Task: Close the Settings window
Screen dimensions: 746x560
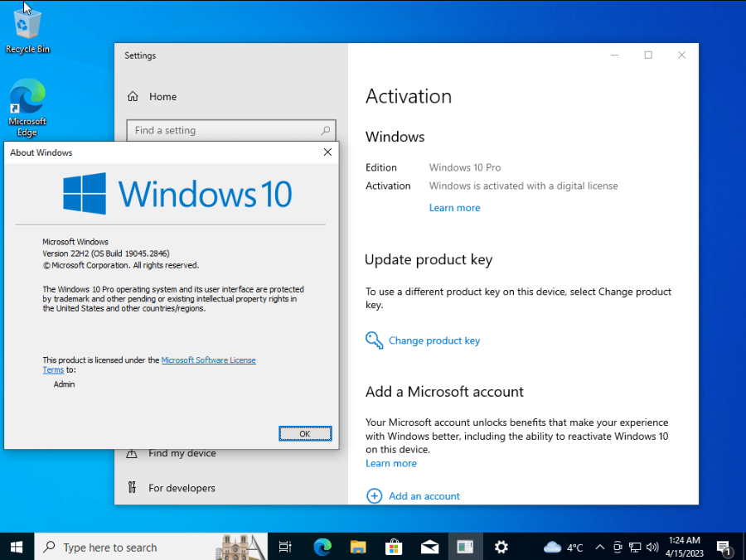Action: [x=681, y=56]
